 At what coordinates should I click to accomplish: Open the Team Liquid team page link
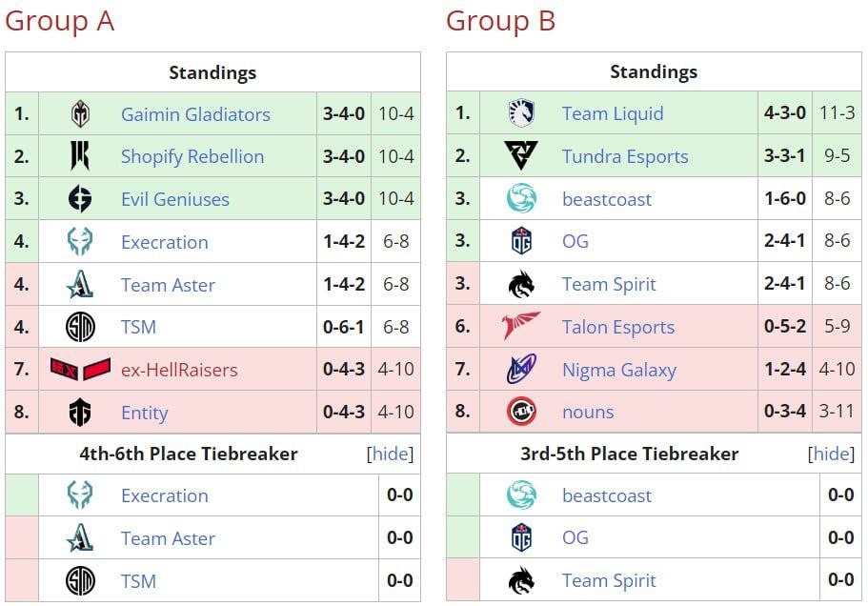[x=613, y=114]
